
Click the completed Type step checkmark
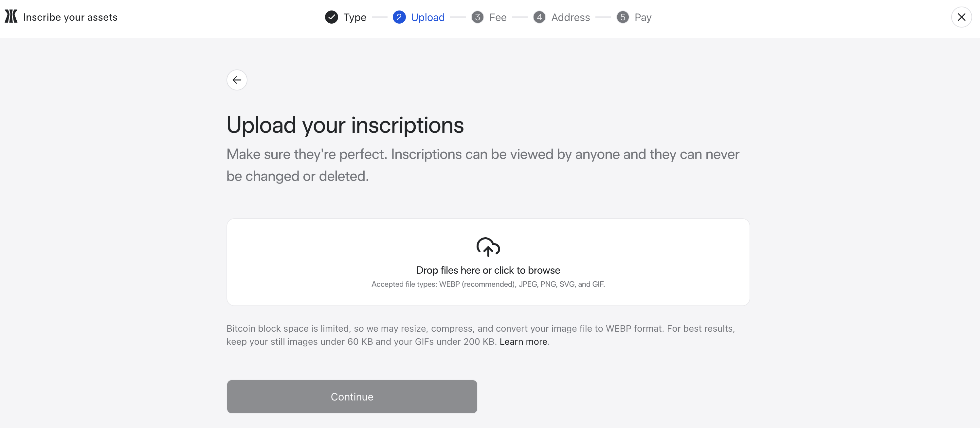(331, 17)
